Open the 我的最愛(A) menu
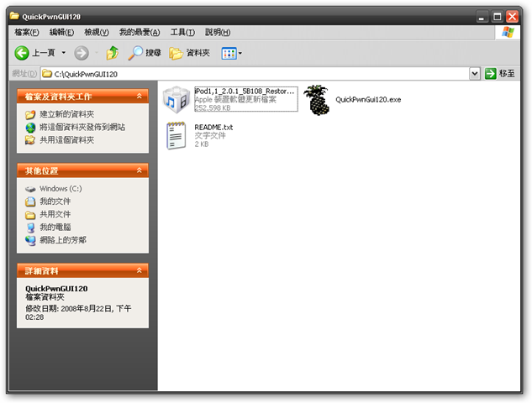Screen dimensions: 532x403 (x=140, y=32)
